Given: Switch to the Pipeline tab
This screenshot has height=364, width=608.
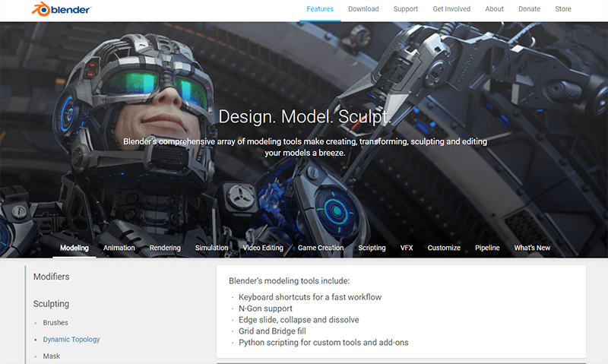Looking at the screenshot, I should pos(487,248).
